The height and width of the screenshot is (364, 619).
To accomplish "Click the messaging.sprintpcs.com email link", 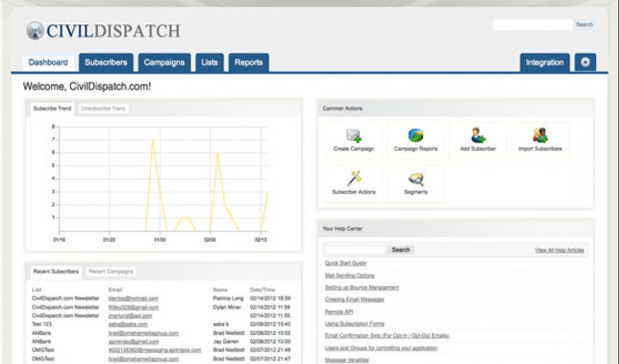I will click(x=154, y=350).
